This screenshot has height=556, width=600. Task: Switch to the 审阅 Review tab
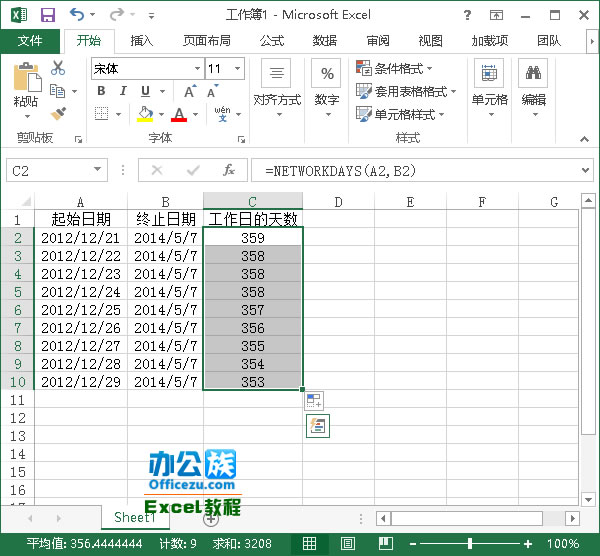(378, 41)
